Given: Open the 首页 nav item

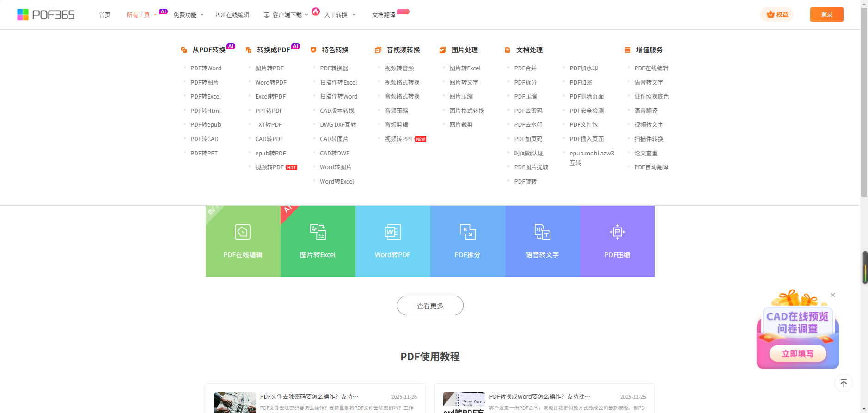Looking at the screenshot, I should coord(105,15).
